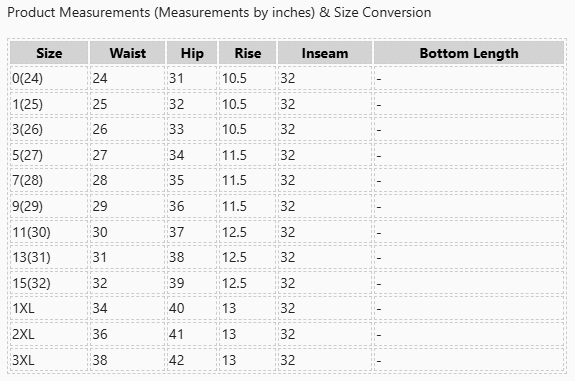Select the 3(26) size cell
This screenshot has width=575, height=381.
pyautogui.click(x=49, y=129)
